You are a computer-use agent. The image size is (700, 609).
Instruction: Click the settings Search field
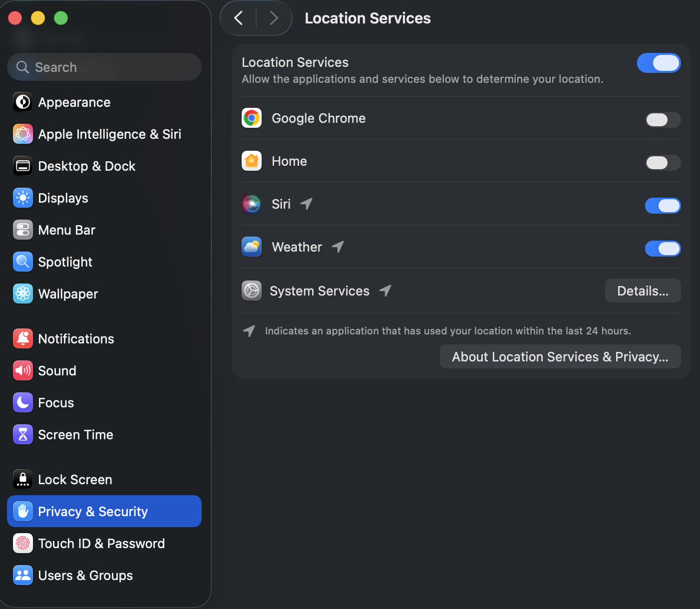(x=104, y=67)
